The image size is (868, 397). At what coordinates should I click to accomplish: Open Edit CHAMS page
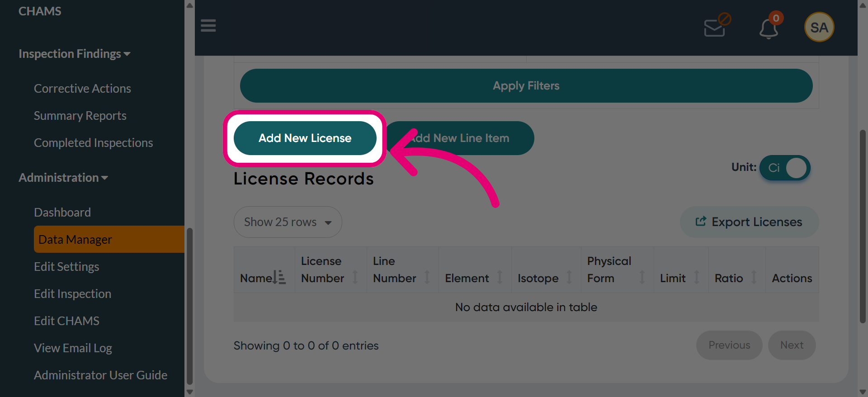pos(66,321)
